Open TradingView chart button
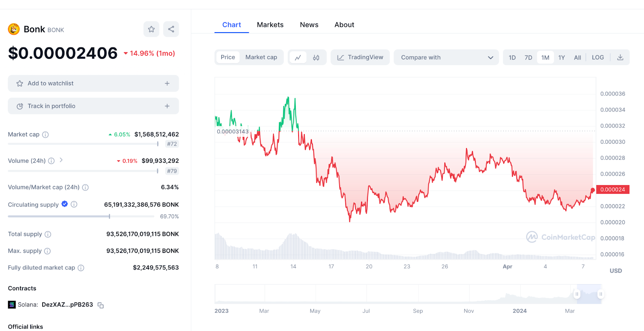The width and height of the screenshot is (644, 331). click(x=360, y=57)
